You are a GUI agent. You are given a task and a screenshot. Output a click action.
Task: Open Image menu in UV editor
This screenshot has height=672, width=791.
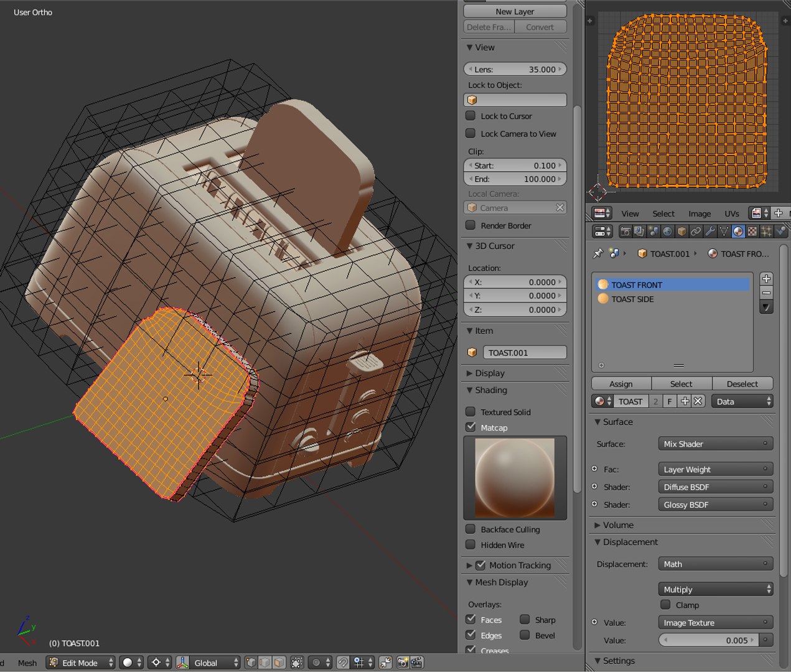coord(700,213)
